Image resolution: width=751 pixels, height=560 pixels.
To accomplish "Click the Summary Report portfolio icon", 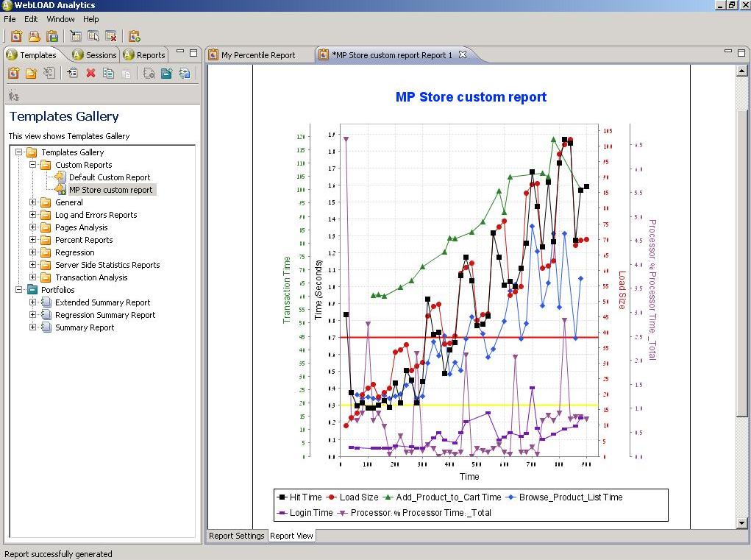I will (x=46, y=327).
